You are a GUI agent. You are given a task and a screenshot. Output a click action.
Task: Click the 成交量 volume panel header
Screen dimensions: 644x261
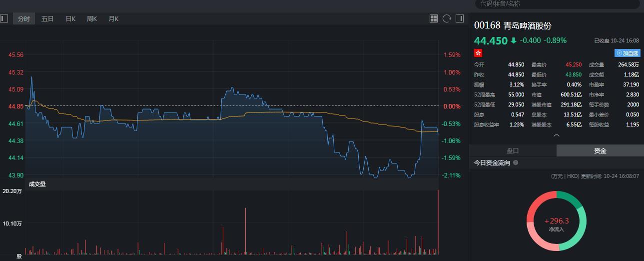coord(37,184)
